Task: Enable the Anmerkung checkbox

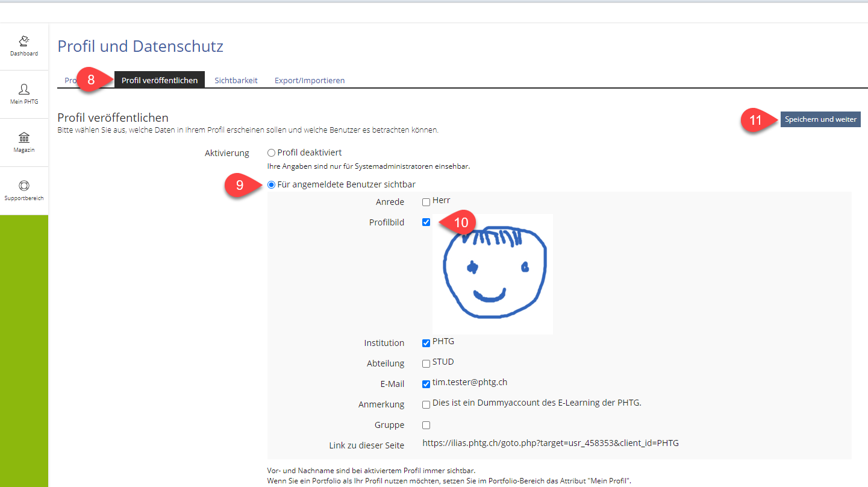Action: coord(426,405)
